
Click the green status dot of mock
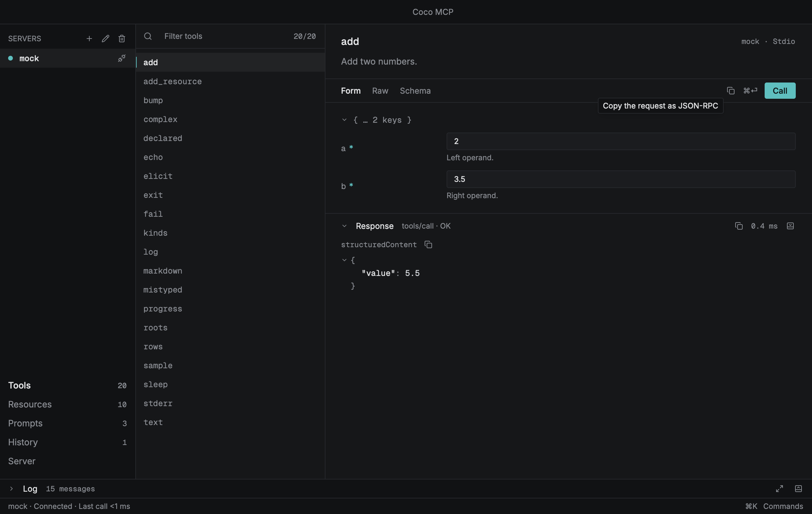point(10,58)
